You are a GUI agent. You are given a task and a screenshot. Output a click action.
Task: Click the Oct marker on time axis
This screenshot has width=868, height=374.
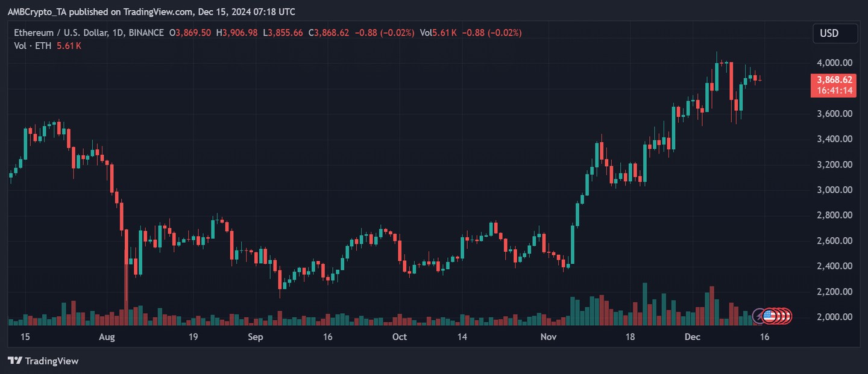coord(399,337)
